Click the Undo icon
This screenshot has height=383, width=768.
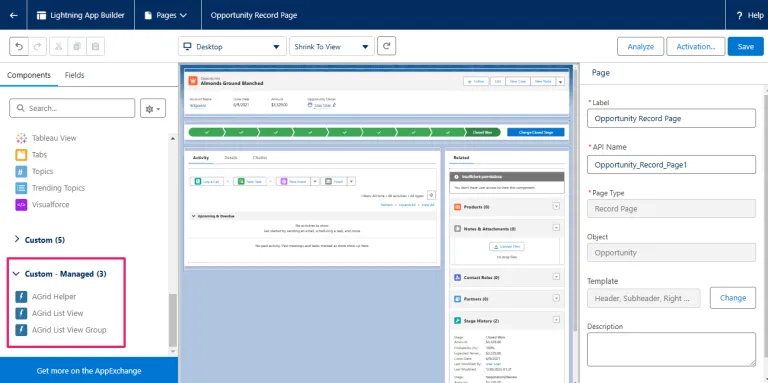pyautogui.click(x=19, y=47)
